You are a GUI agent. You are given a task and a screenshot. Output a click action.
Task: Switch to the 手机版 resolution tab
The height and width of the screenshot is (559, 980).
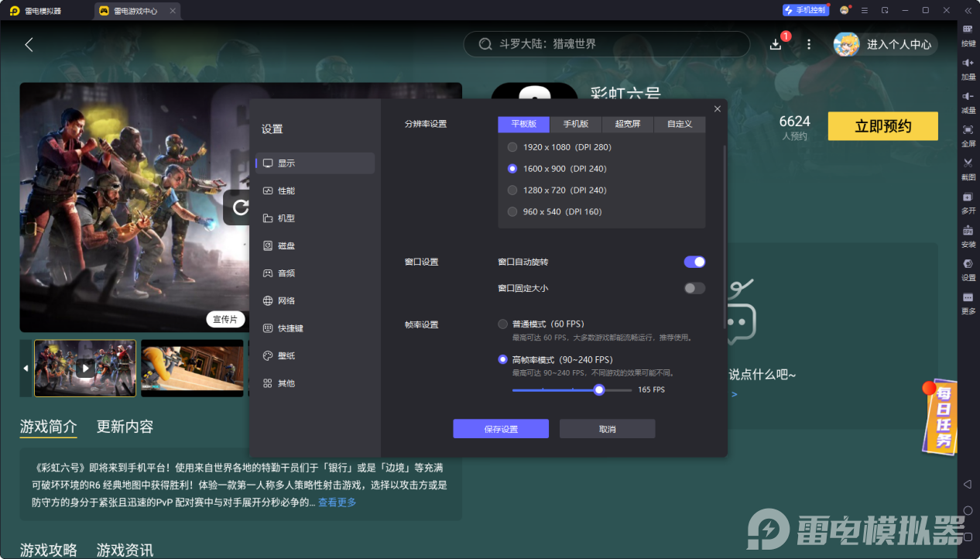[575, 124]
